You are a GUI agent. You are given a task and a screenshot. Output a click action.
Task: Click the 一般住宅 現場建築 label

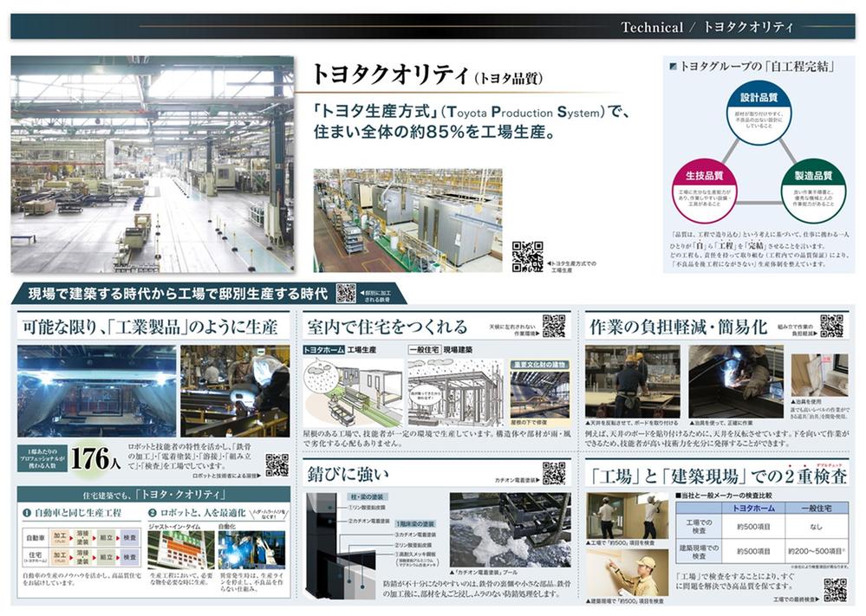[442, 349]
